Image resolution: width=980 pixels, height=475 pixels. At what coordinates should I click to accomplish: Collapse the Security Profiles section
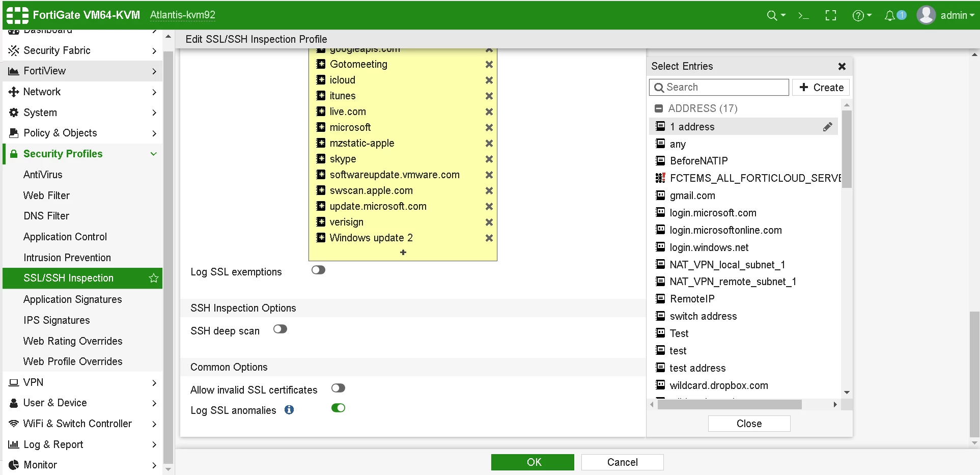click(82, 154)
